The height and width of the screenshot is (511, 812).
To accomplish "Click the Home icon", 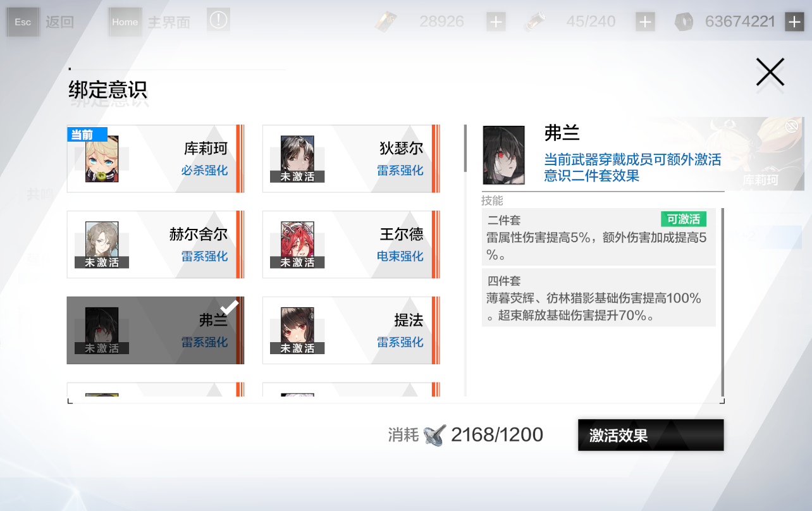I will 125,22.
